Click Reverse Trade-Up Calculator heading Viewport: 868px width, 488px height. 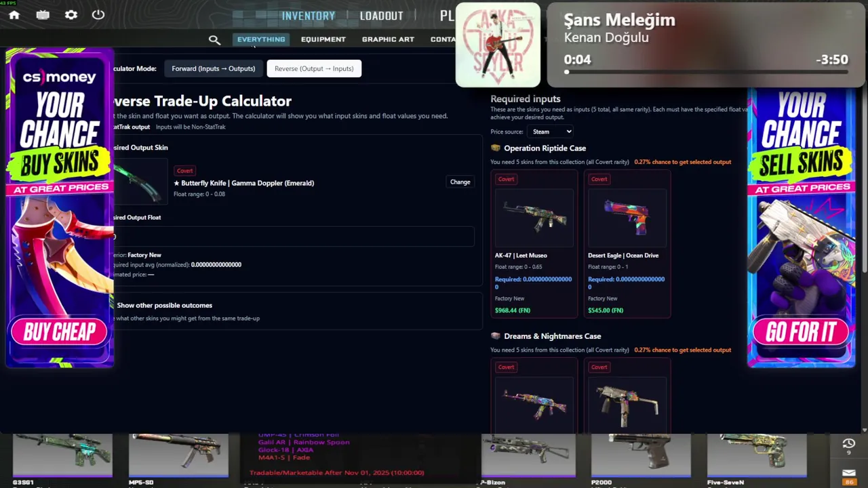(201, 101)
